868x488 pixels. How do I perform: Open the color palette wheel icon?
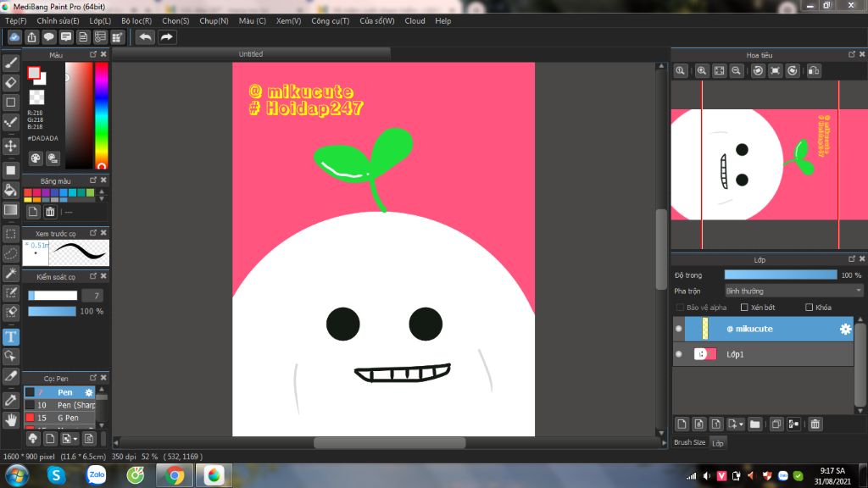36,158
